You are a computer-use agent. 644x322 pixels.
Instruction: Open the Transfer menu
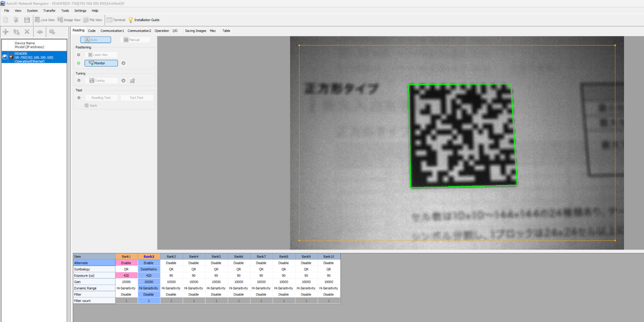[x=50, y=11]
